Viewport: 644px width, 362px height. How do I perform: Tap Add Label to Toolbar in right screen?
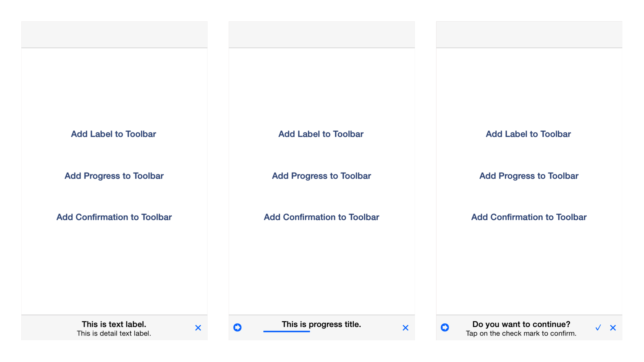pos(528,134)
